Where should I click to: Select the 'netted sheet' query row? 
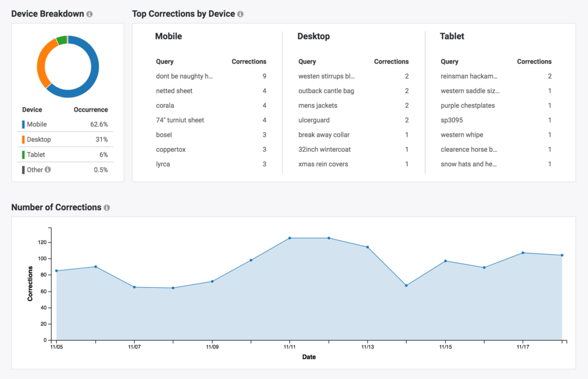174,91
